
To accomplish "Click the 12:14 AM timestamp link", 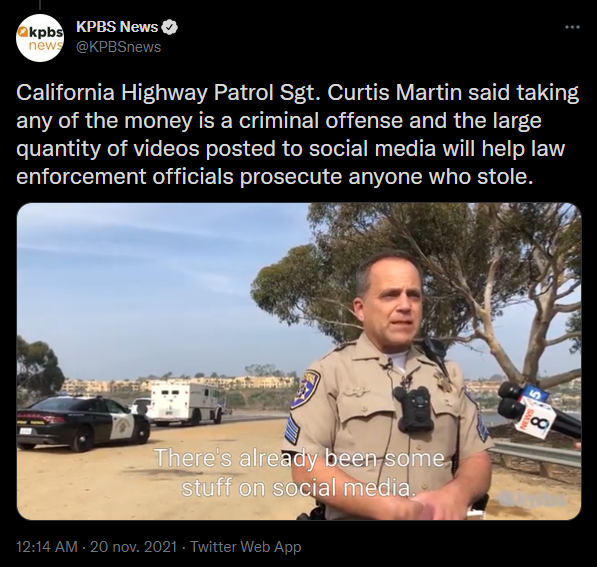I will coord(47,547).
